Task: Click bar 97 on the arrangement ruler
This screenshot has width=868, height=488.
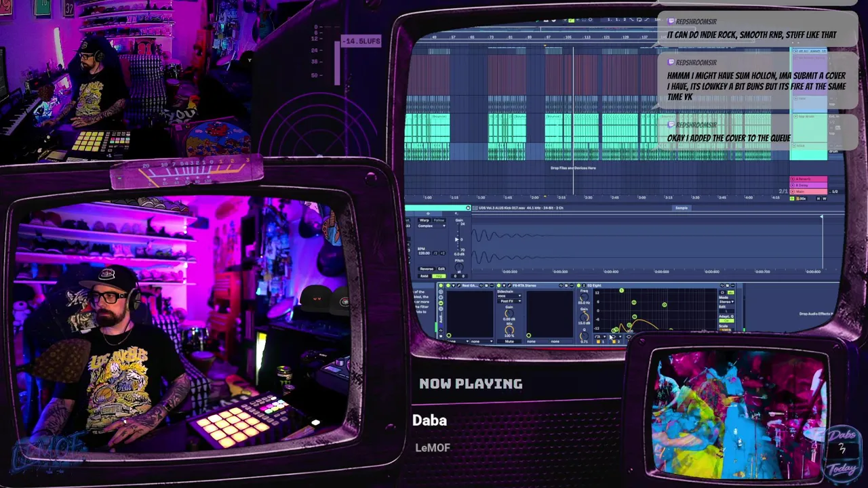Action: tap(549, 37)
